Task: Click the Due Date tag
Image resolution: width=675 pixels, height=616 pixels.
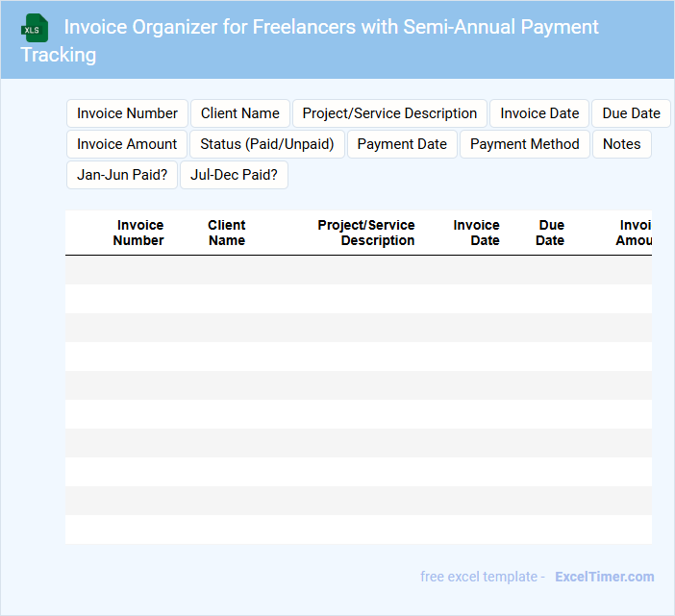Action: 631,113
